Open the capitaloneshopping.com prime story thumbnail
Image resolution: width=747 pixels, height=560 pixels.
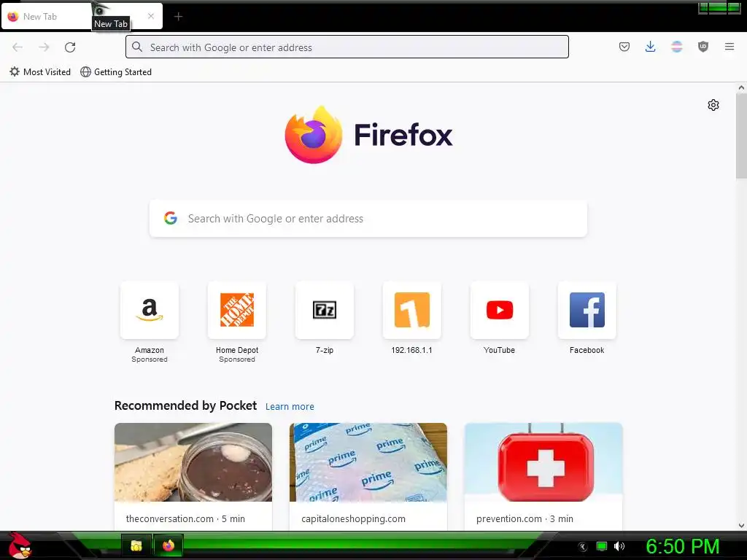[x=368, y=462]
